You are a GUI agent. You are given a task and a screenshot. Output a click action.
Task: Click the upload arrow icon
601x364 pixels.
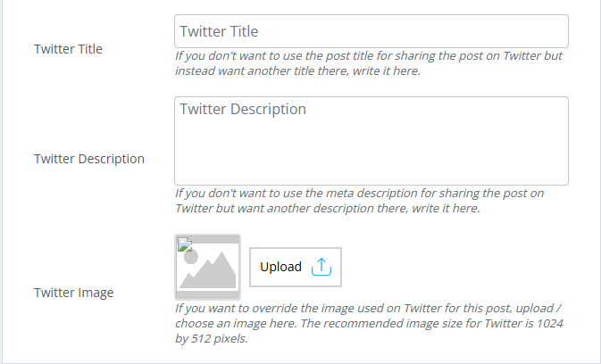(x=321, y=267)
